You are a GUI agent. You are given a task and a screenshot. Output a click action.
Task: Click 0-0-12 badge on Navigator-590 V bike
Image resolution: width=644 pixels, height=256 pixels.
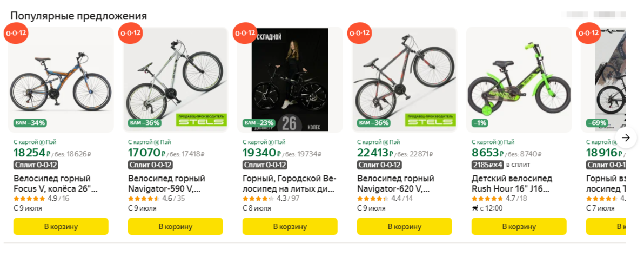pos(130,34)
